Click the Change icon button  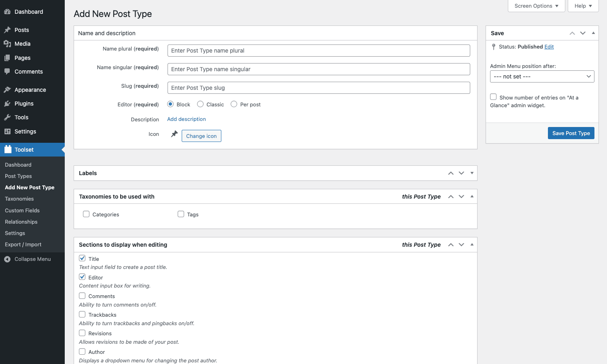coord(202,136)
